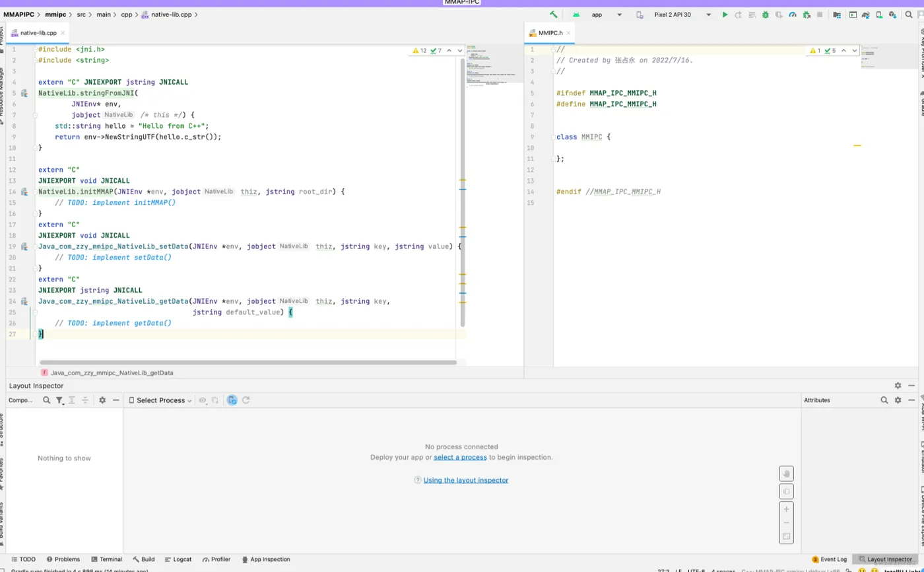Minimize the Layout Inspector tool window
924x572 pixels.
pos(911,386)
